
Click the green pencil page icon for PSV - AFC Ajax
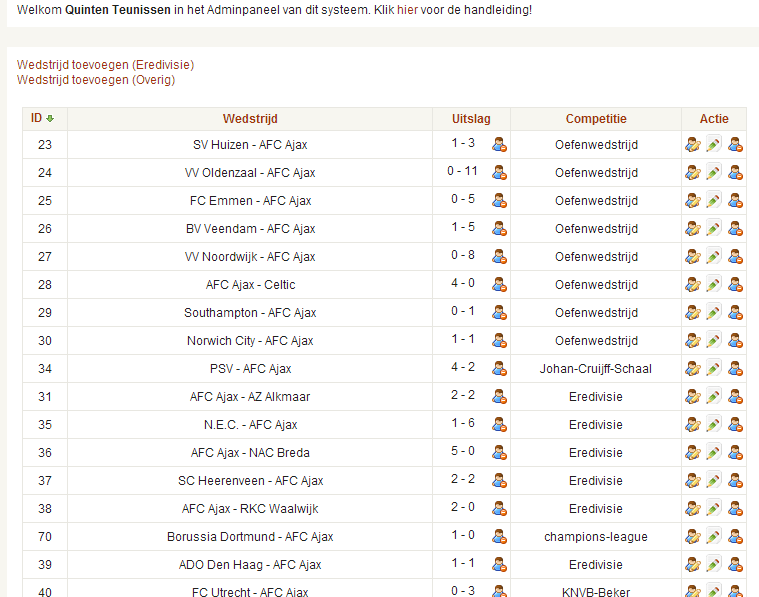[x=713, y=368]
